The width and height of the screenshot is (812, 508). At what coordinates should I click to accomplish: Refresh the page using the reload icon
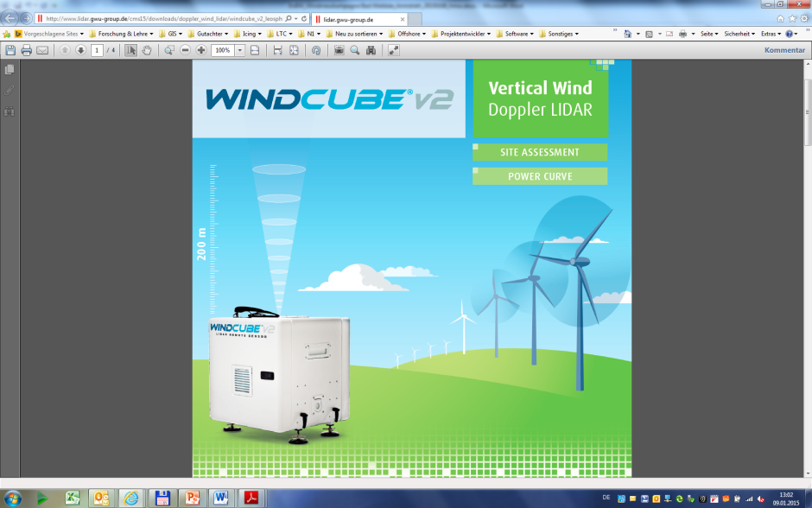[304, 19]
